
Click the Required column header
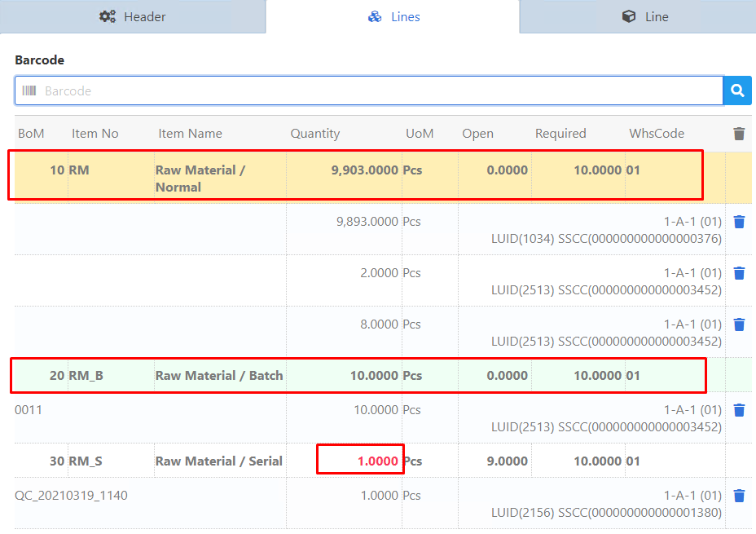point(560,134)
